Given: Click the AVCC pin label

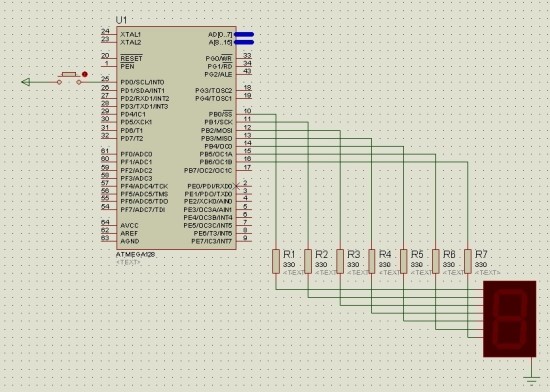Looking at the screenshot, I should pos(129,225).
